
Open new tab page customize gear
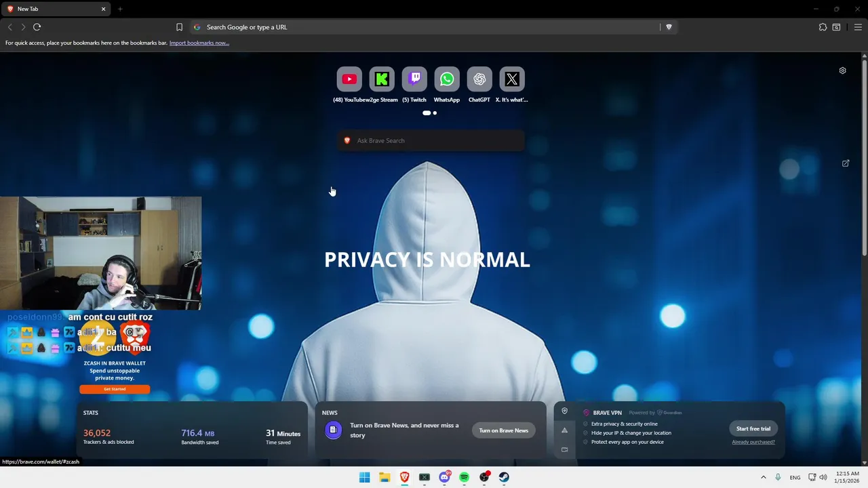coord(842,70)
